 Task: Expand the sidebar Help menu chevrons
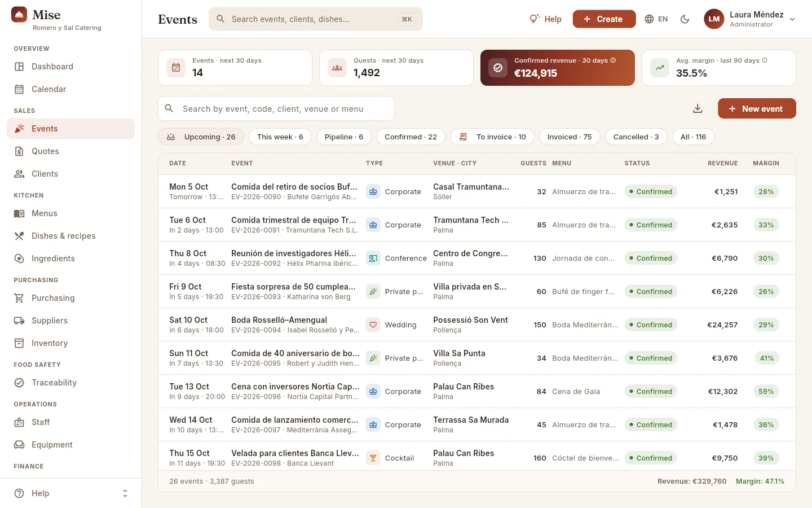[125, 493]
